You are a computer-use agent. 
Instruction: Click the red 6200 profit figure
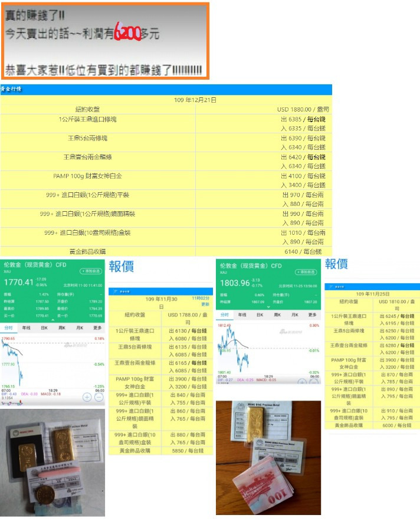coord(127,32)
